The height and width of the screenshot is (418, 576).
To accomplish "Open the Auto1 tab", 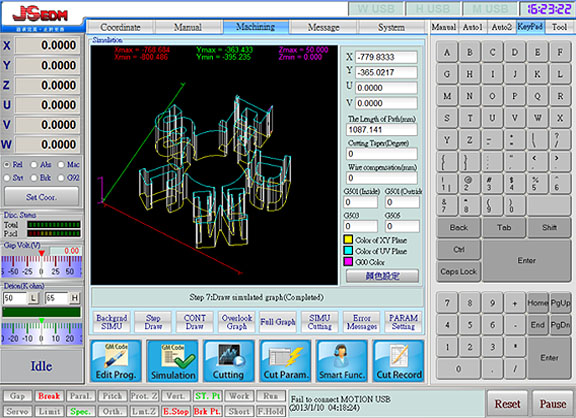I will click(473, 27).
